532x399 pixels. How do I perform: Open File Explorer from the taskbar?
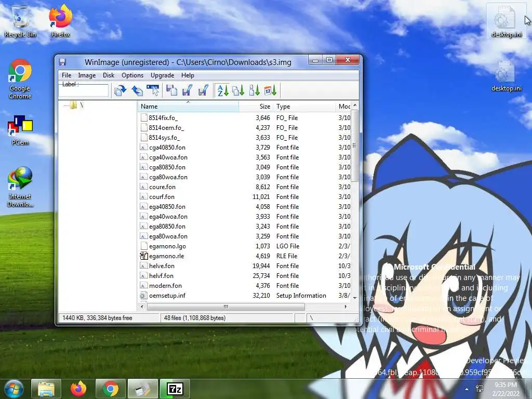(46, 389)
